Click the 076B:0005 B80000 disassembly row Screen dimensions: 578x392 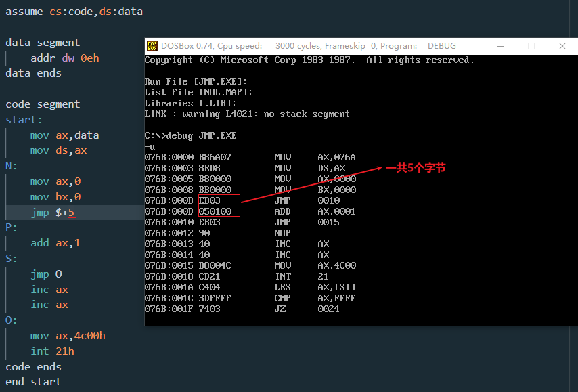(250, 179)
